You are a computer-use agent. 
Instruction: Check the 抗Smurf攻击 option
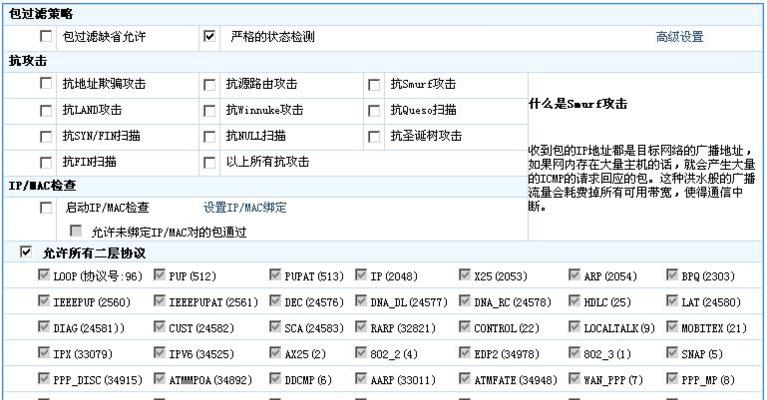374,85
